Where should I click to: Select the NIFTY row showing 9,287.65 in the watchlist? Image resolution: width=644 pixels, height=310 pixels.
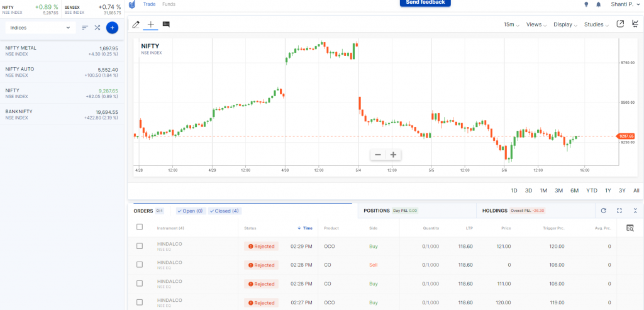pyautogui.click(x=62, y=93)
